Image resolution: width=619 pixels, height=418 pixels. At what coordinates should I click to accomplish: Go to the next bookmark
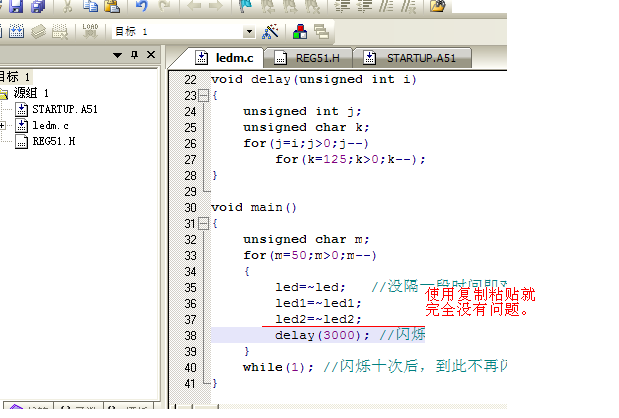pos(290,6)
